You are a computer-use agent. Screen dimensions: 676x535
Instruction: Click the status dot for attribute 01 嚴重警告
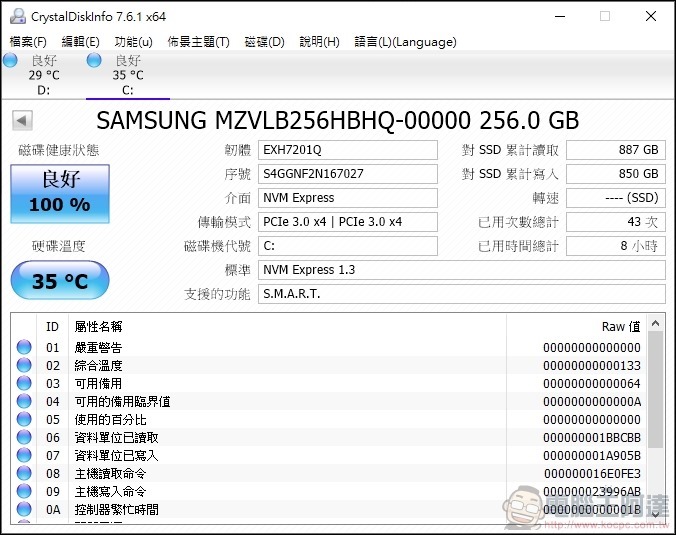24,347
